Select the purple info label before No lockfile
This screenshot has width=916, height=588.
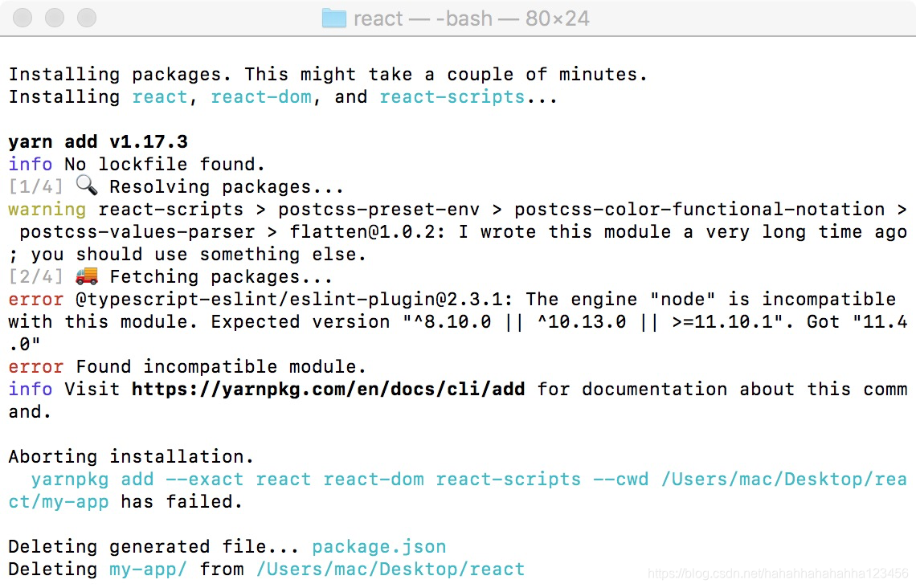pos(30,164)
